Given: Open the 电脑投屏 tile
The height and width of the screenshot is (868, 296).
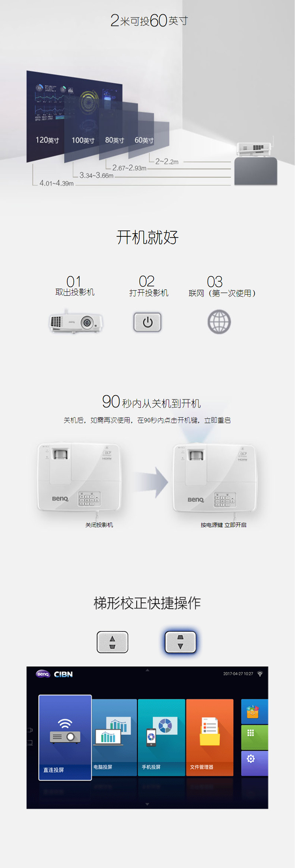Looking at the screenshot, I should (x=114, y=737).
